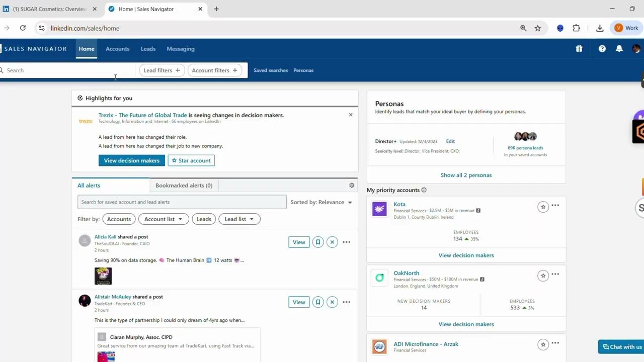Open the browser zoom magnifier icon
This screenshot has width=644, height=362.
[x=523, y=28]
